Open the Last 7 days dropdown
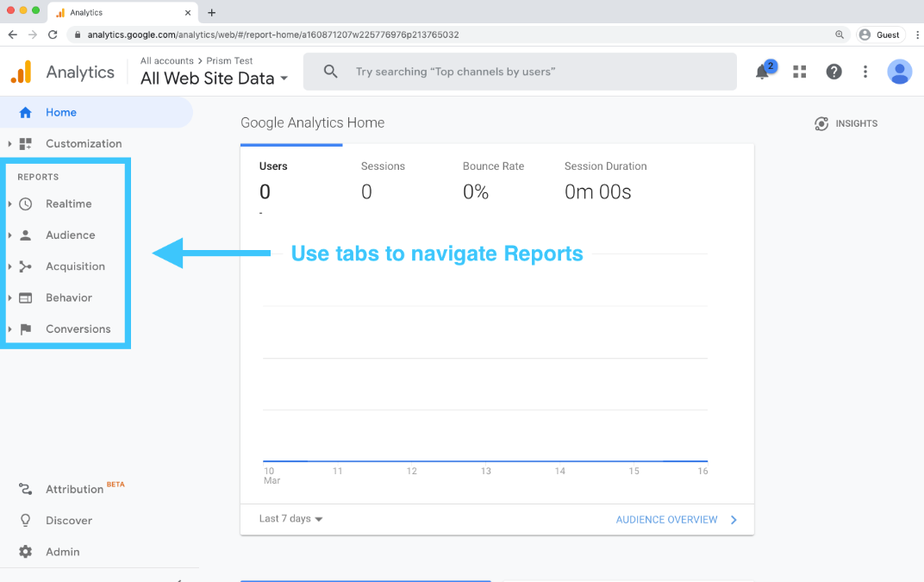Image resolution: width=924 pixels, height=582 pixels. [x=290, y=519]
